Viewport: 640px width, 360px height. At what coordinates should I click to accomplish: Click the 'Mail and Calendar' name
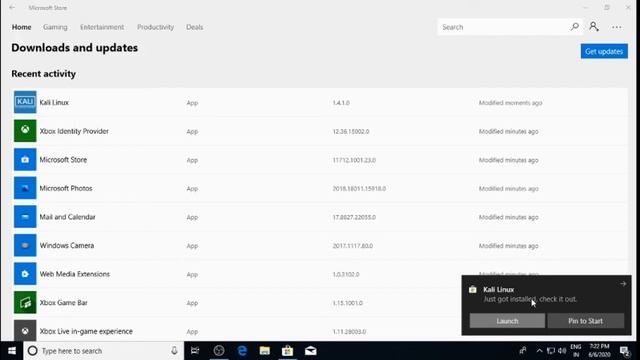point(67,217)
